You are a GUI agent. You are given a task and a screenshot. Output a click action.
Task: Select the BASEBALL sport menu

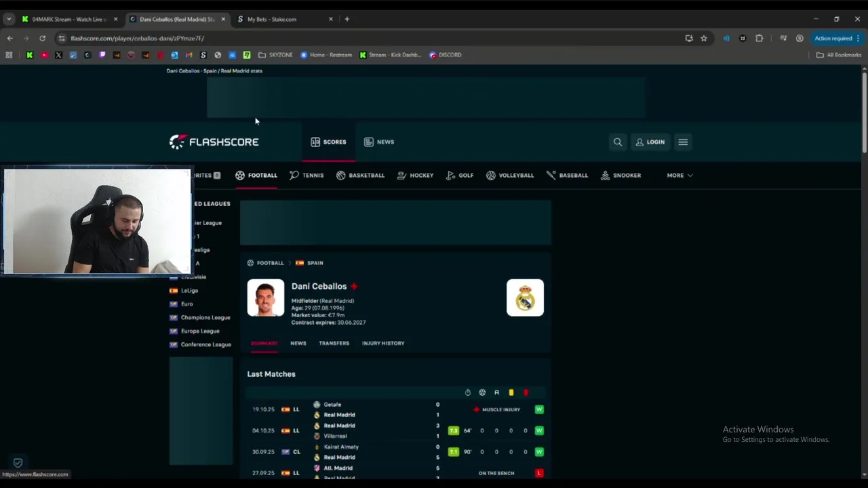point(567,175)
